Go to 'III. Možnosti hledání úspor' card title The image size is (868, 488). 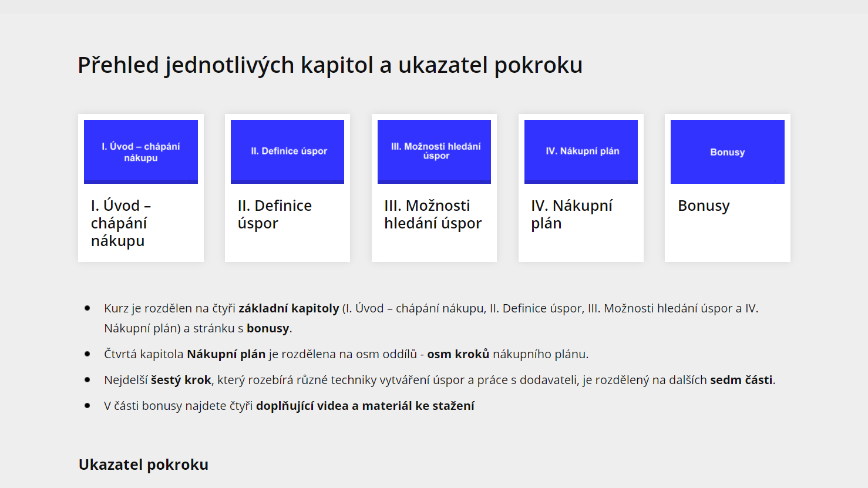433,214
